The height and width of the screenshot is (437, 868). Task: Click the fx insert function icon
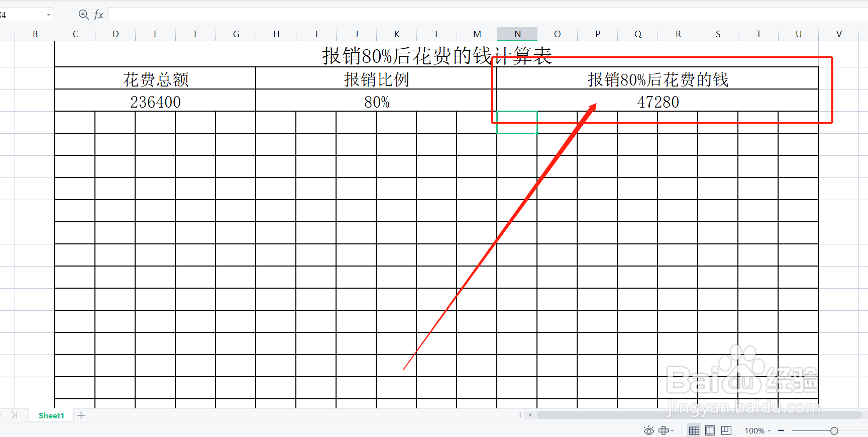coord(98,15)
